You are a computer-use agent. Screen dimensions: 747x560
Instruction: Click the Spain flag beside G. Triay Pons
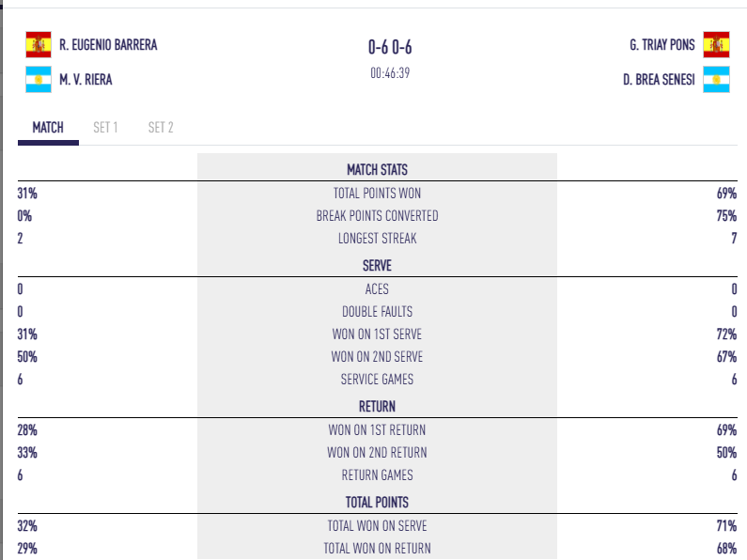pyautogui.click(x=717, y=45)
